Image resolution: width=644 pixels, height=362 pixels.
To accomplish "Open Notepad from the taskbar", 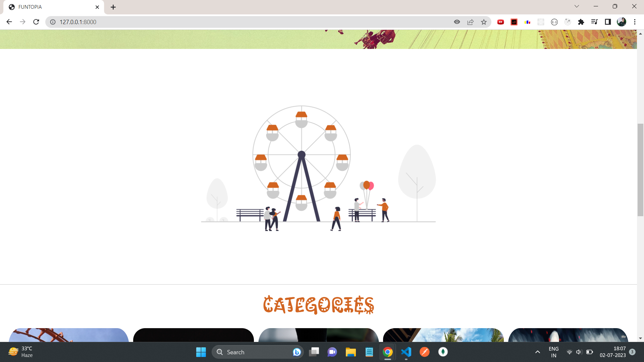I will [x=369, y=352].
